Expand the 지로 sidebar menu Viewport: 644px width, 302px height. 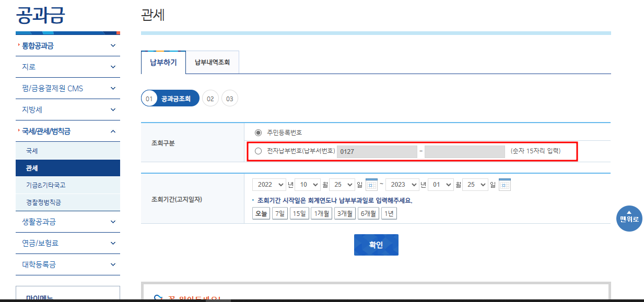[68, 67]
